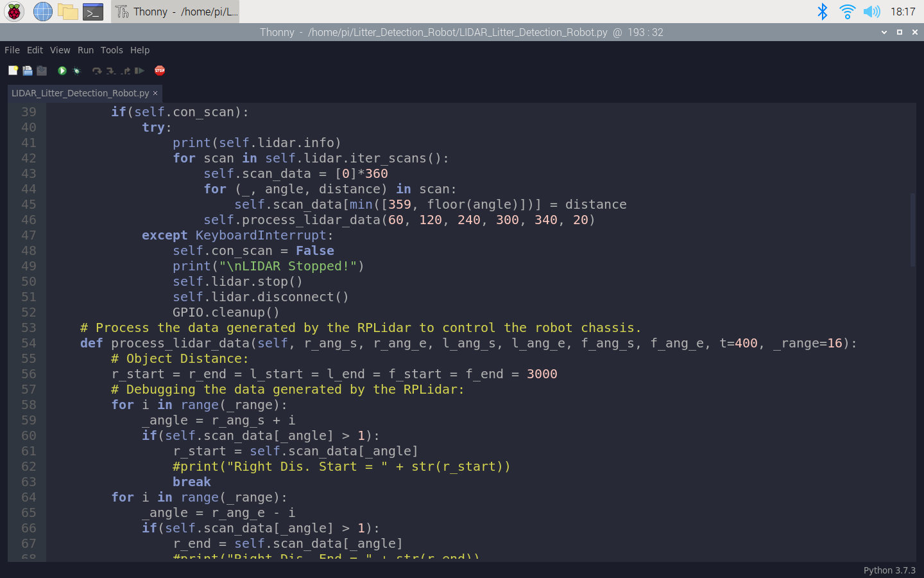Image resolution: width=924 pixels, height=578 pixels.
Task: Start debugging with the bug icon
Action: coord(76,71)
